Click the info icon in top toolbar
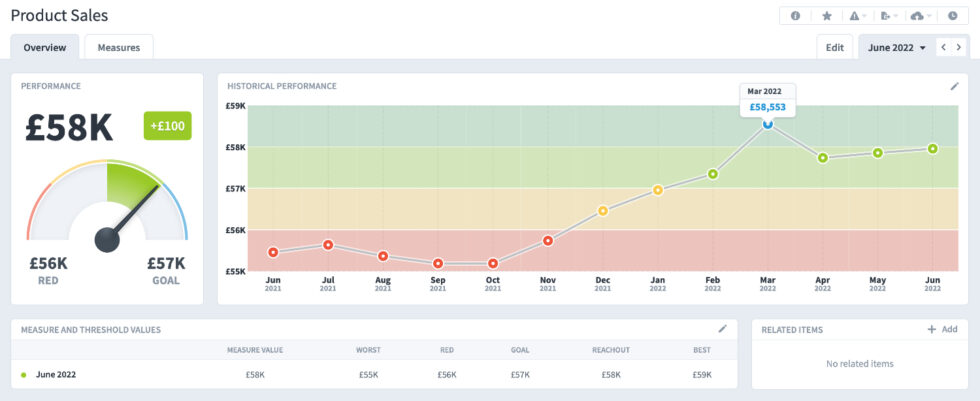This screenshot has height=401, width=980. click(x=796, y=16)
